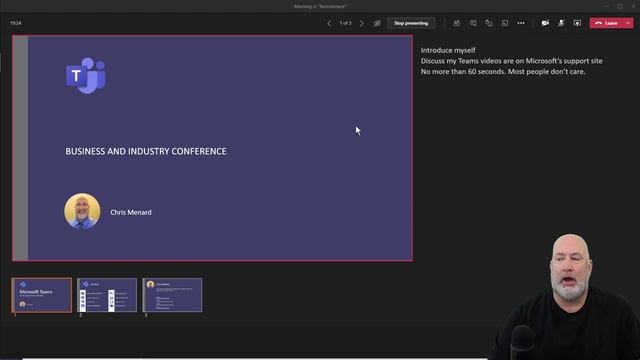The height and width of the screenshot is (360, 640).
Task: Click the name Chris Menard on slide
Action: coord(131,212)
